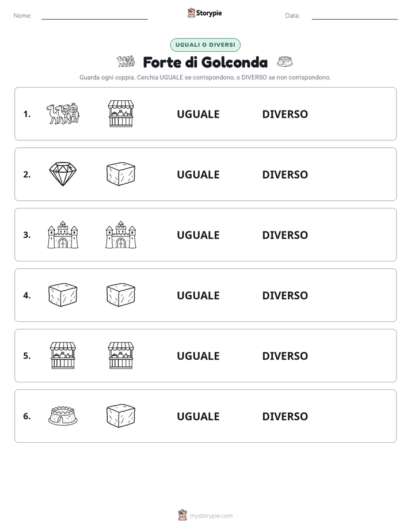Choose UGUALE for row 5
This screenshot has width=411, height=532.
(x=198, y=356)
